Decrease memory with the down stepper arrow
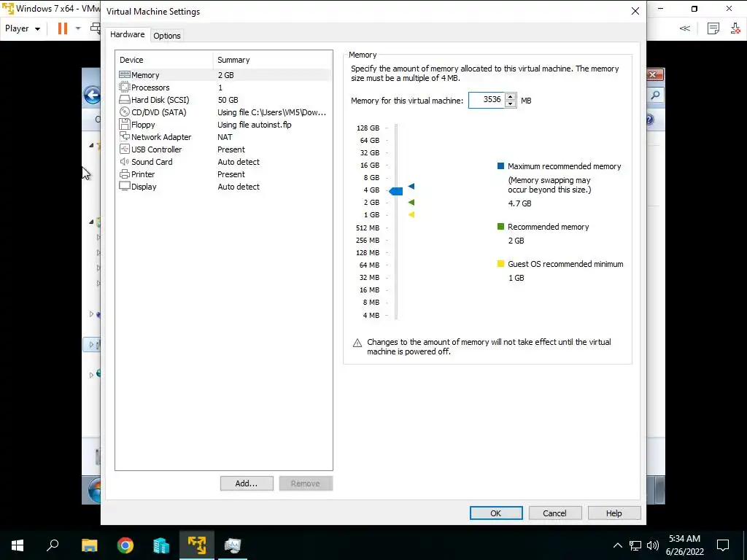747x560 pixels. (510, 104)
